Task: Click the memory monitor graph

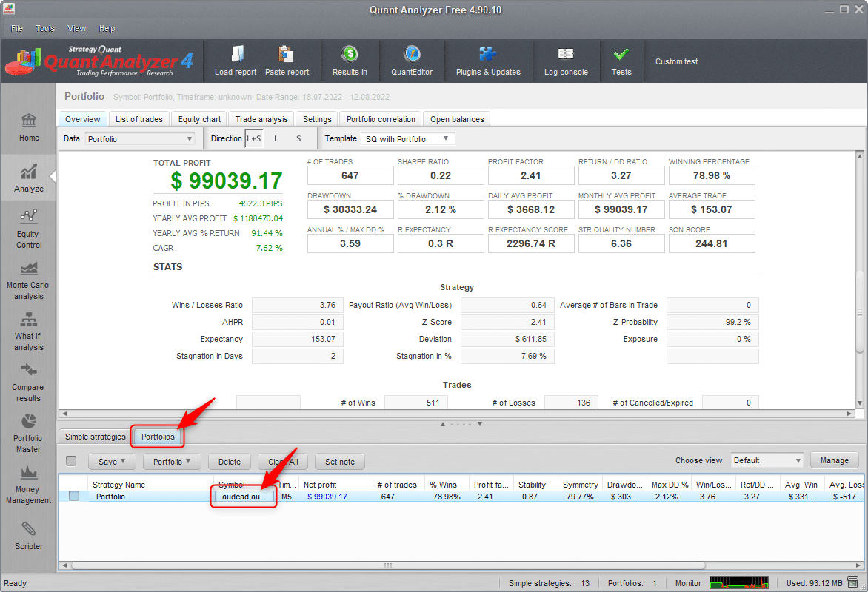Action: pos(739,582)
